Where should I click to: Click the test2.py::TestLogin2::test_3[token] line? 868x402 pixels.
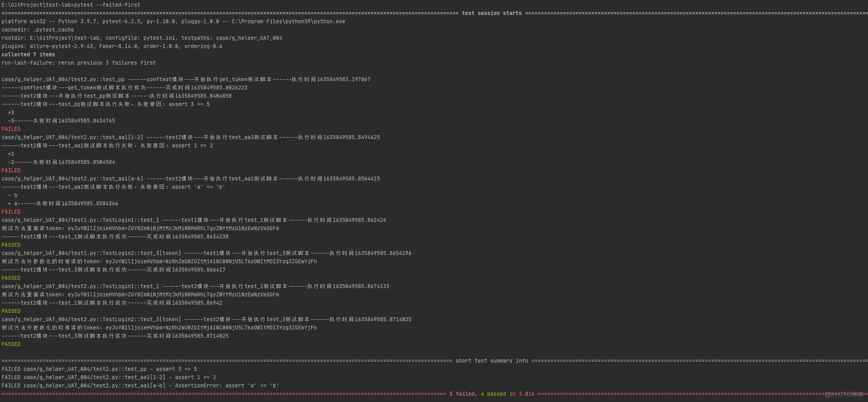[207, 319]
